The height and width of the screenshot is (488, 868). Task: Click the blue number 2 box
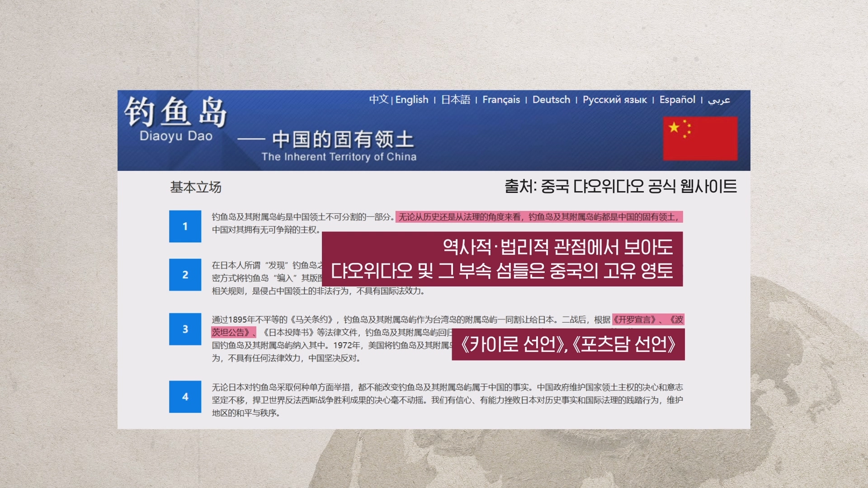[x=185, y=275]
